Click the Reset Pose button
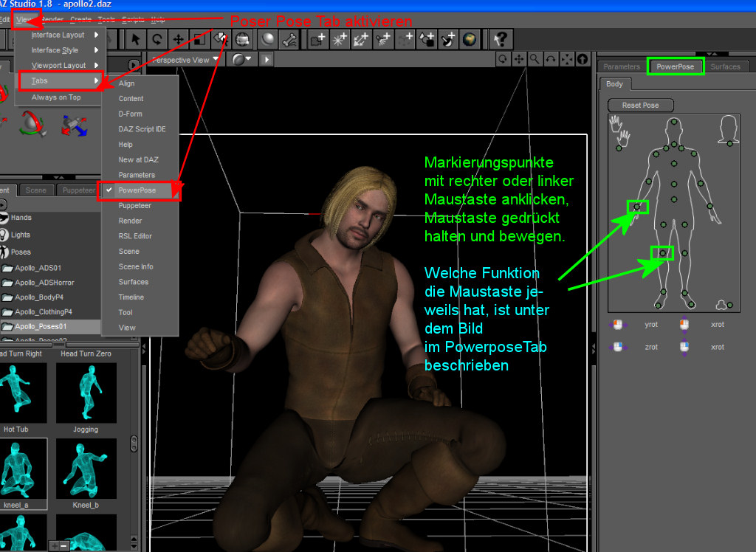This screenshot has width=756, height=552. point(640,105)
